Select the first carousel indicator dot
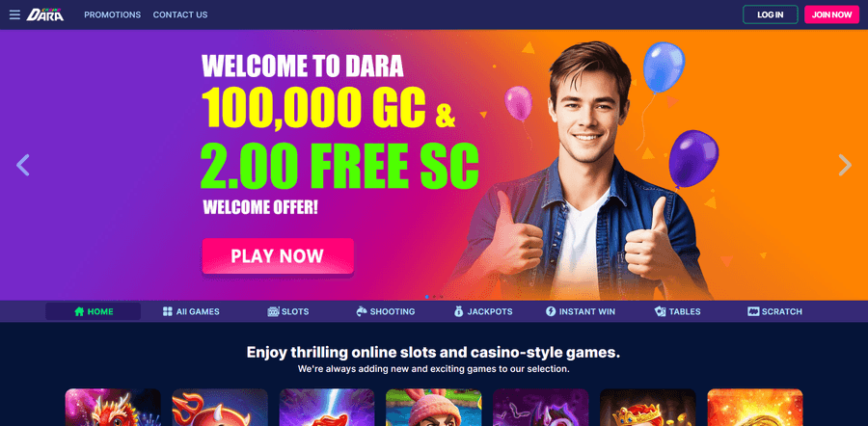The height and width of the screenshot is (426, 868). (427, 297)
